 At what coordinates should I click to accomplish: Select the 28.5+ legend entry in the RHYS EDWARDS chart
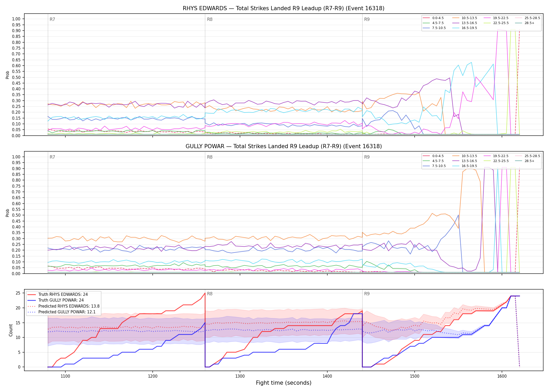525,23
